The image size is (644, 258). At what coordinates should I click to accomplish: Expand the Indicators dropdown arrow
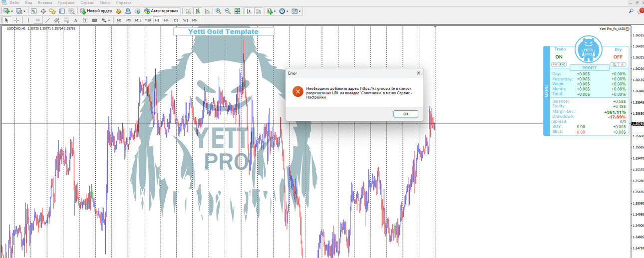pos(275,11)
